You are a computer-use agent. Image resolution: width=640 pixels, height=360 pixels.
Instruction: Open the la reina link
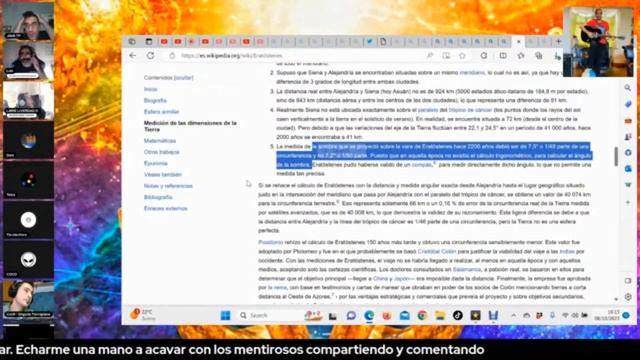point(278,287)
